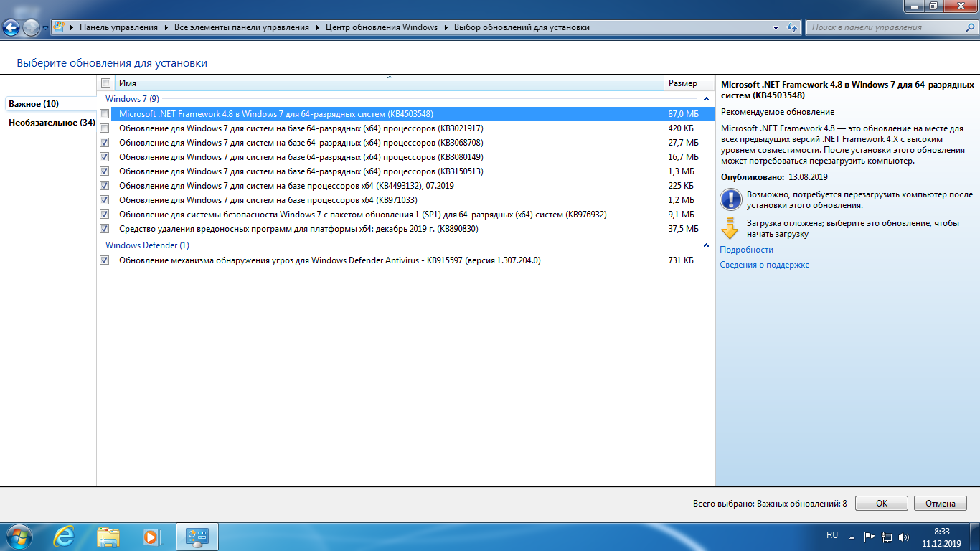Viewport: 980px width, 551px height.
Task: Sort by Имя column header
Action: click(x=390, y=83)
